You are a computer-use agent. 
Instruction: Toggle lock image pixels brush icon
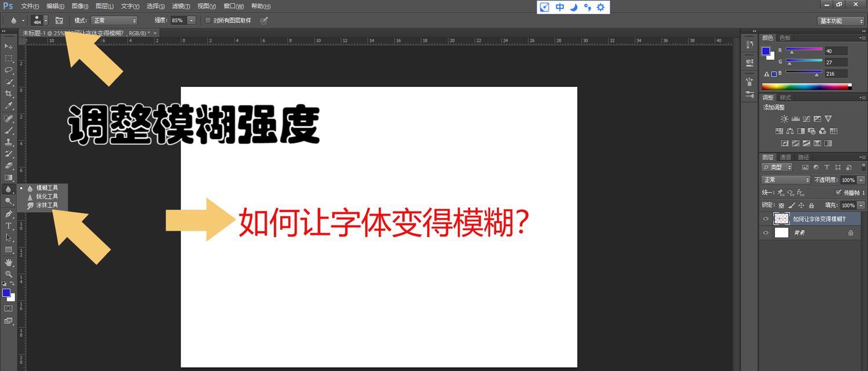click(x=792, y=205)
